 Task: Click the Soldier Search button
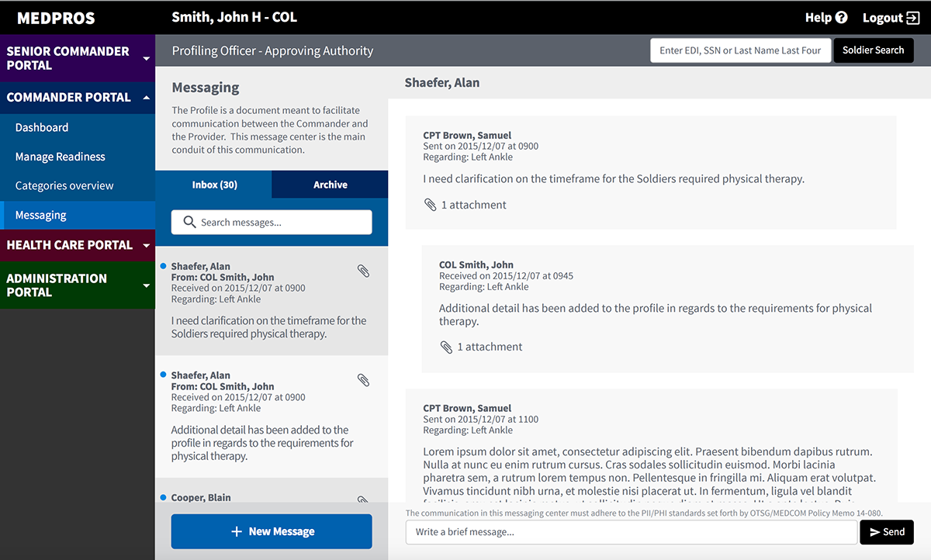pos(873,50)
